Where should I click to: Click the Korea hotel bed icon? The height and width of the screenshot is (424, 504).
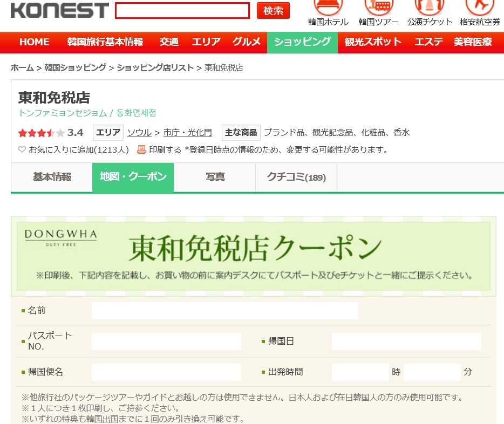point(328,6)
